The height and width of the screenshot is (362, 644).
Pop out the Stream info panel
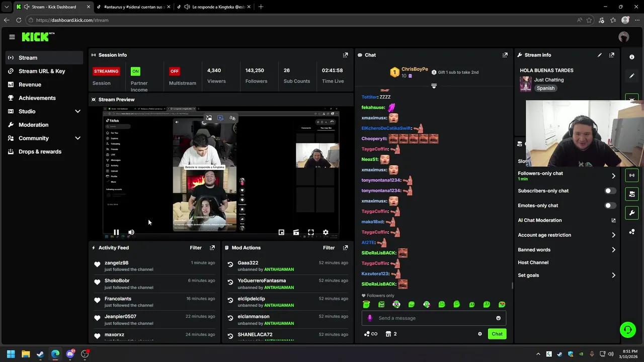pyautogui.click(x=611, y=55)
